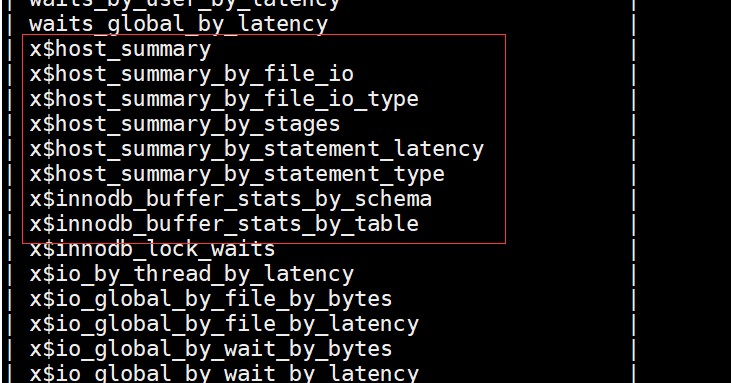Click on x$innodb_lock_waits text
The height and width of the screenshot is (383, 731).
click(152, 249)
